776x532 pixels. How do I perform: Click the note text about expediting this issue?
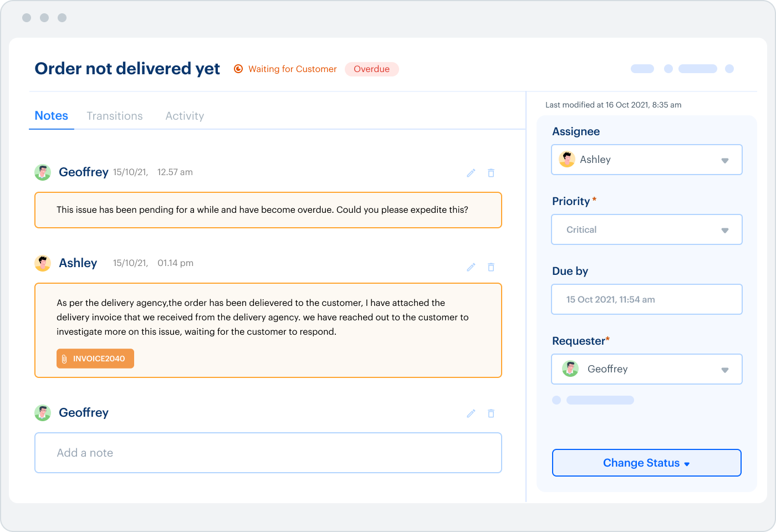tap(262, 209)
